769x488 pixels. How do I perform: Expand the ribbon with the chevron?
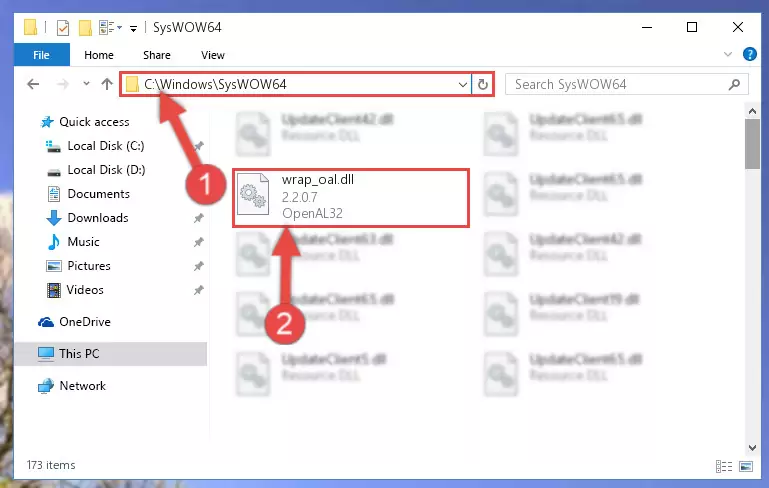pos(728,54)
